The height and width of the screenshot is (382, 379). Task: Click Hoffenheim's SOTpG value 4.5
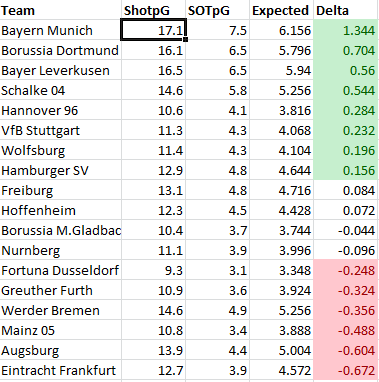coord(217,210)
